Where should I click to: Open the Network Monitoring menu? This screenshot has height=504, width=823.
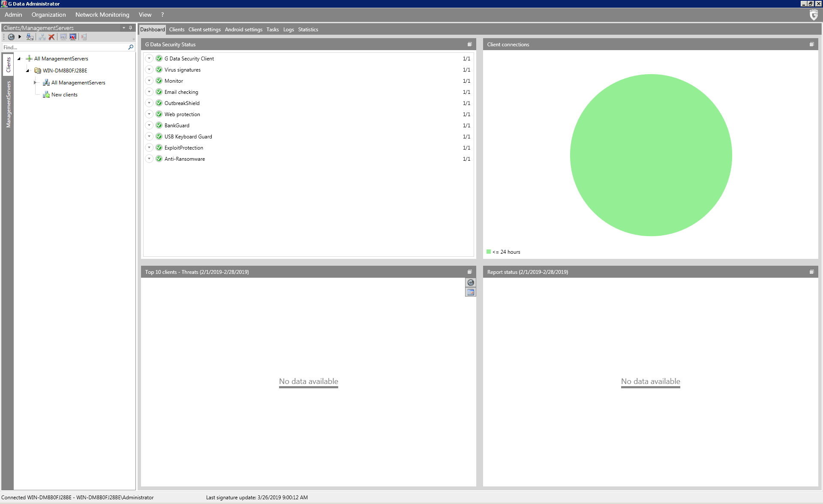coord(102,15)
